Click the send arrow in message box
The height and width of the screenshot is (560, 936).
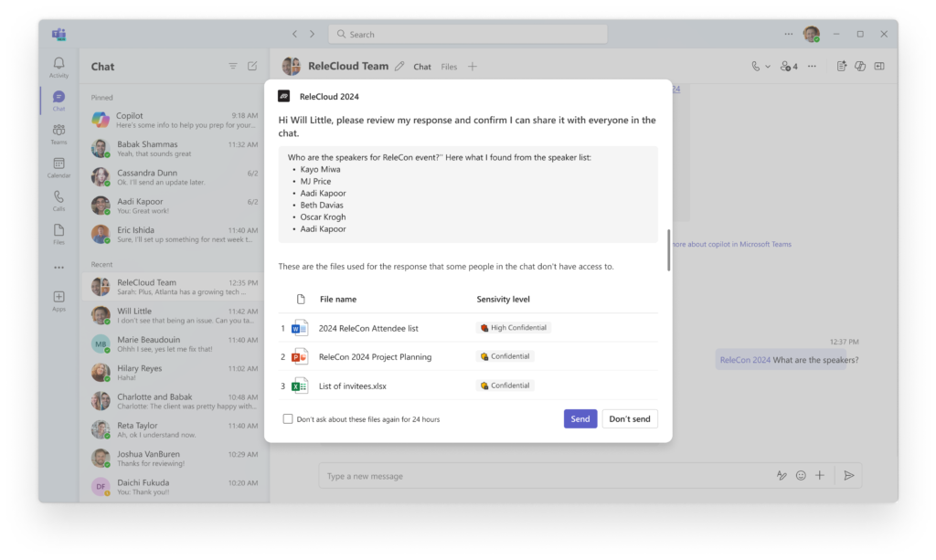tap(848, 475)
